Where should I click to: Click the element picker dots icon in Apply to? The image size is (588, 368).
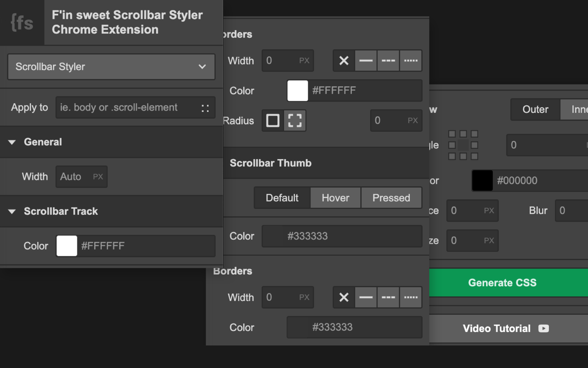[205, 108]
